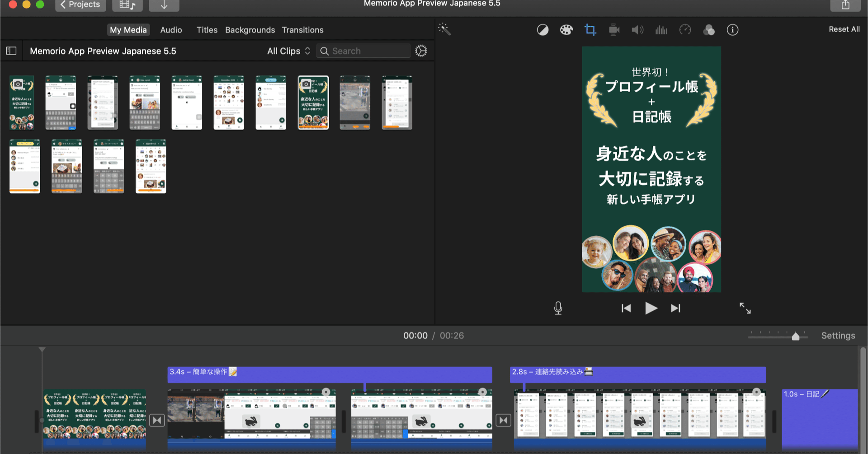Viewport: 868px width, 454px height.
Task: Click the 'Memorio App Preview Japanese 5.5' browser title
Action: tap(103, 51)
